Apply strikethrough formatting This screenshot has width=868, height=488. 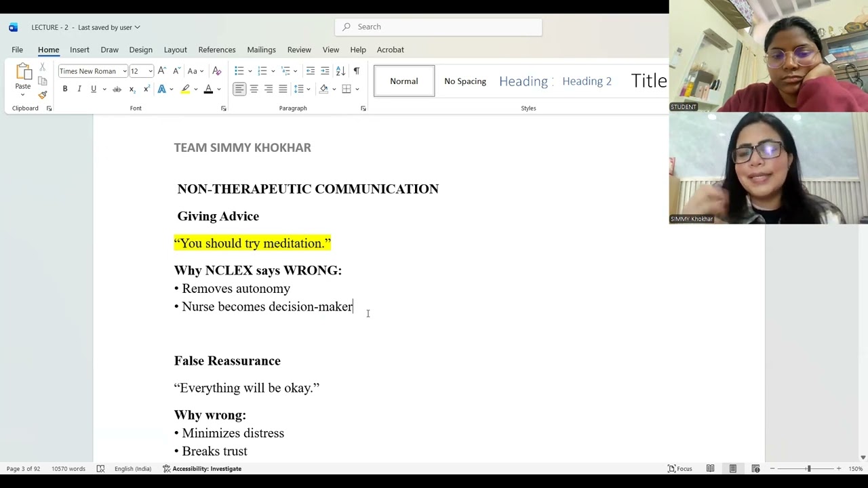click(x=117, y=89)
